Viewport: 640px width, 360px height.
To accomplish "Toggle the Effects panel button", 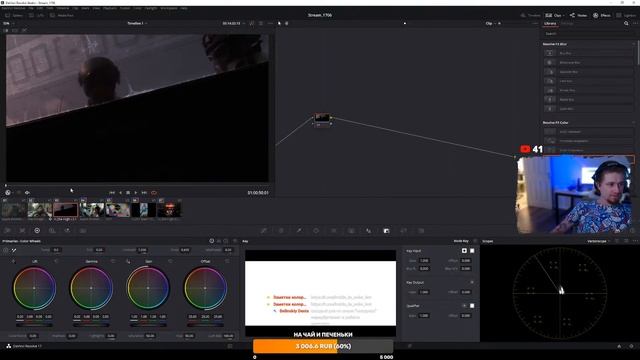I will pos(602,15).
